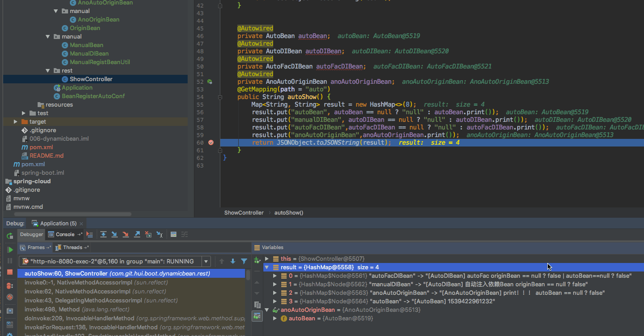644x336 pixels.
Task: Expand the result HashMap entry 0
Action: (275, 275)
